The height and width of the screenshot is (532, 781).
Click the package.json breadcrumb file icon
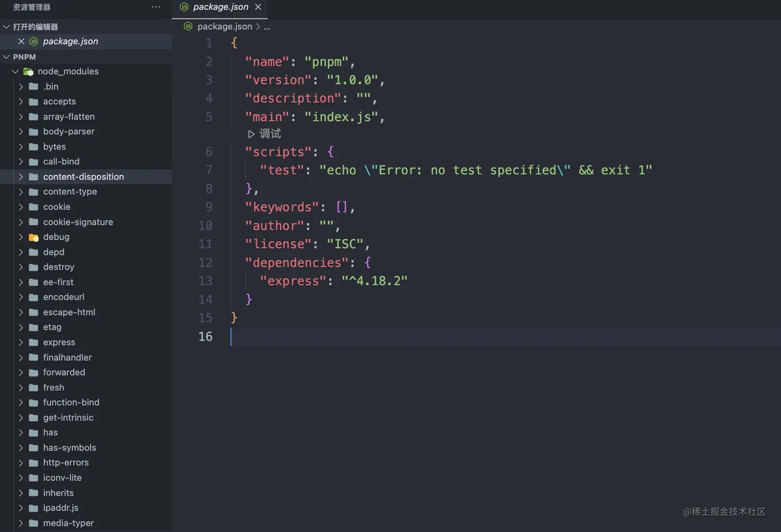[188, 26]
